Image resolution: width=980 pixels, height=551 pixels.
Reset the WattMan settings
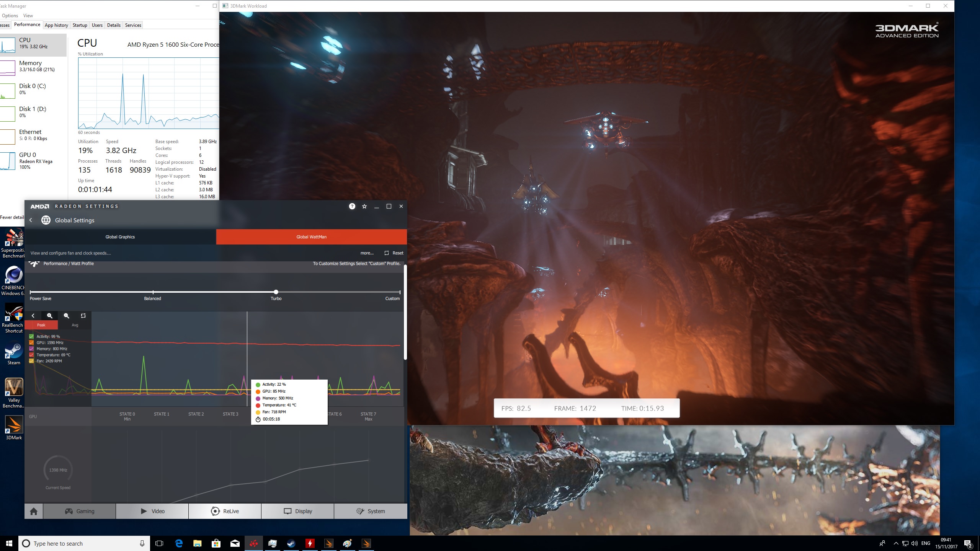tap(394, 253)
